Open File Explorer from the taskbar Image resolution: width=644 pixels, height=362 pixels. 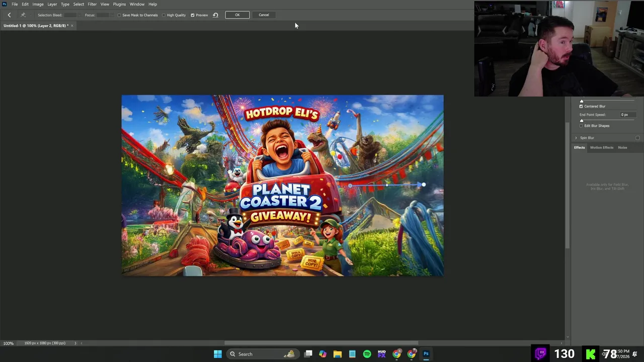pyautogui.click(x=337, y=354)
